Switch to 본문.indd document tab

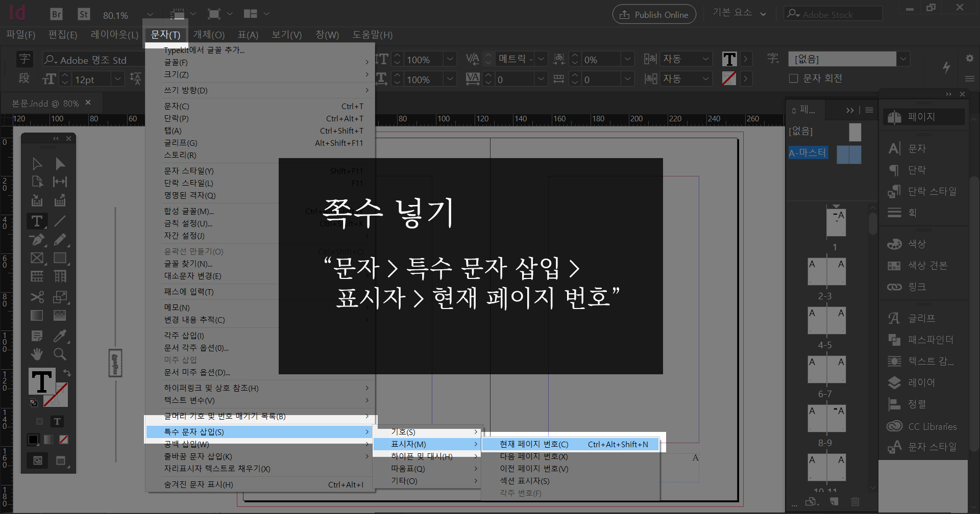coord(45,104)
